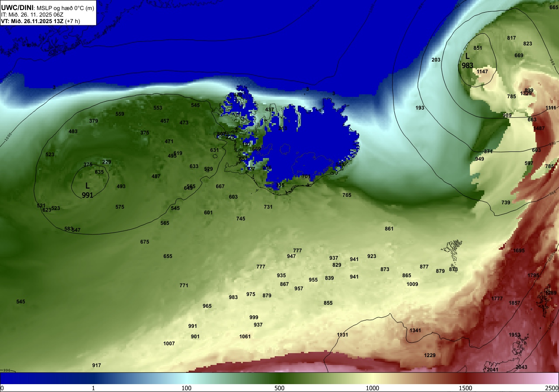Screen dimensions: 559x392
Task: Click the 1695 height value
Action: (519, 251)
